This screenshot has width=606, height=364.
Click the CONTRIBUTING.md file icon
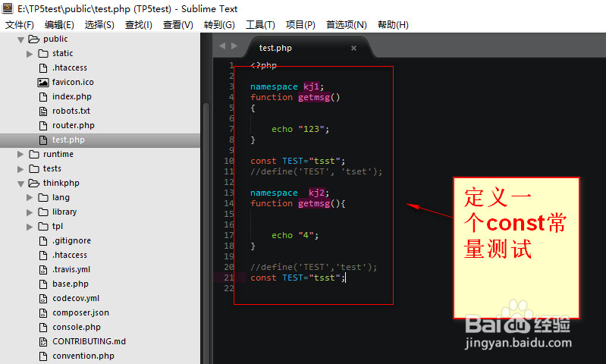pos(43,341)
